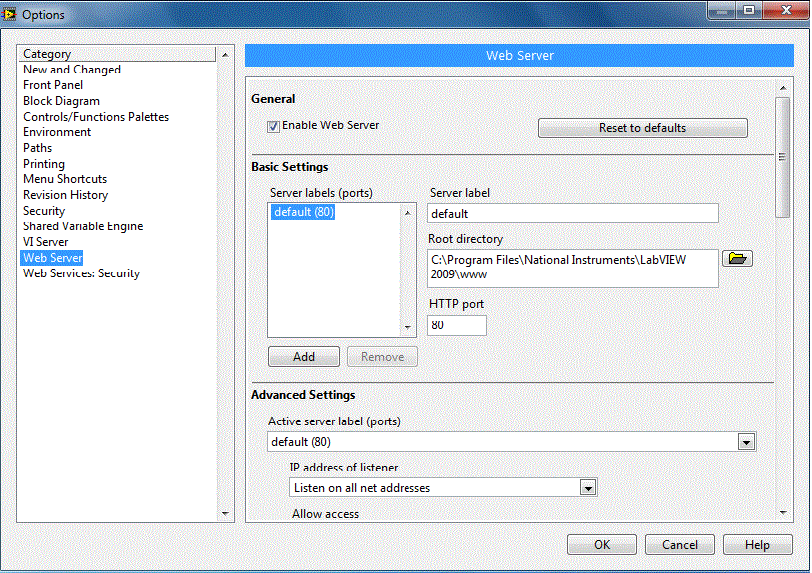Image resolution: width=812 pixels, height=573 pixels.
Task: Click the browse folder icon for Root directory
Action: 738,259
